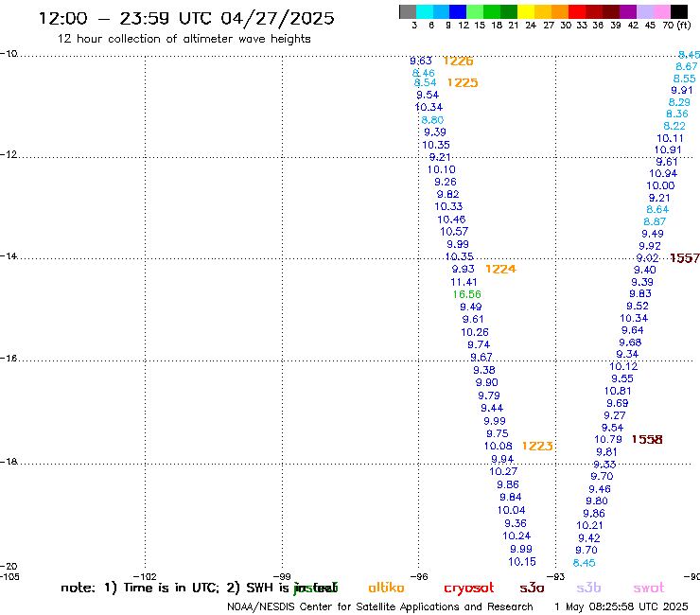
Task: Click the light blue 8.80 reading
Action: click(x=432, y=120)
